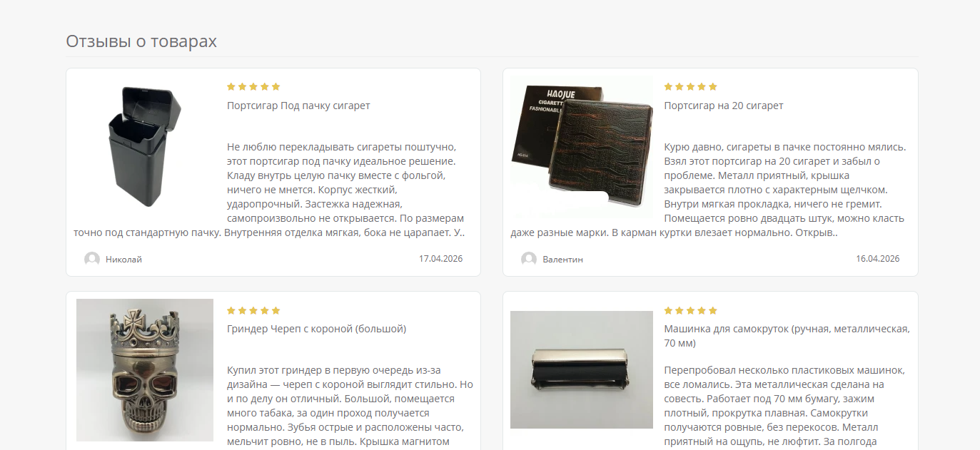Open product link Гриндер Череп с короной (большой)
Screen dimensions: 980x450
[x=316, y=329]
